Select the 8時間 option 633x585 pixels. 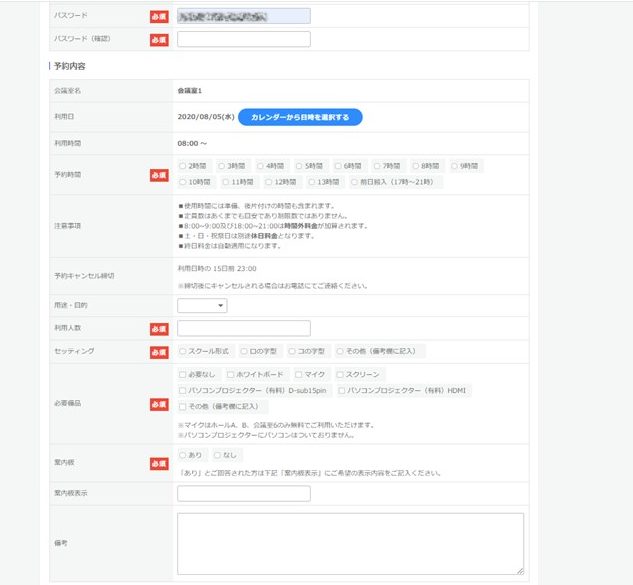point(415,166)
